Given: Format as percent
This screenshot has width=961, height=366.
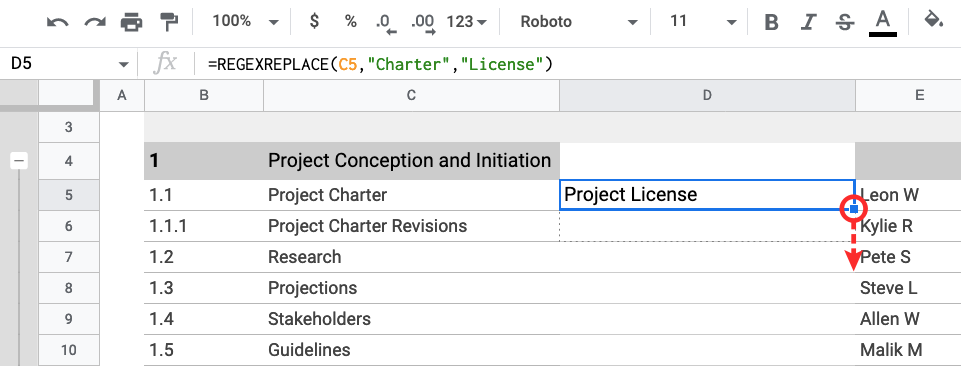Looking at the screenshot, I should [351, 22].
